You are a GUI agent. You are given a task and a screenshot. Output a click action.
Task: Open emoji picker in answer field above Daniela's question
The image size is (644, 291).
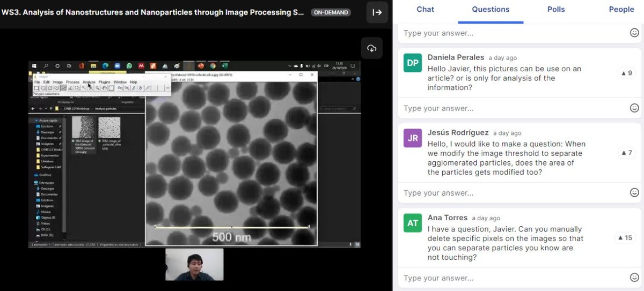[x=634, y=33]
